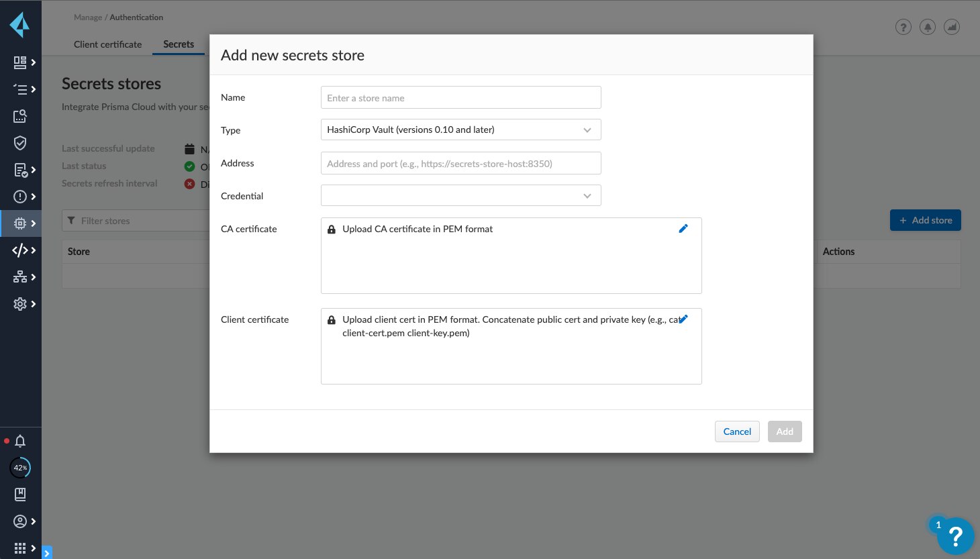The height and width of the screenshot is (559, 980).
Task: Open the blue help chat bubble
Action: click(954, 536)
